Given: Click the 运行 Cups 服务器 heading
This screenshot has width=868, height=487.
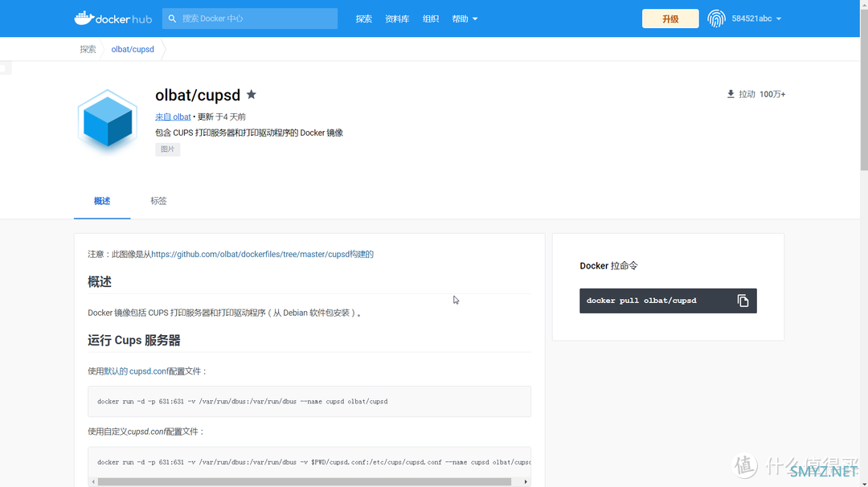Looking at the screenshot, I should click(134, 341).
